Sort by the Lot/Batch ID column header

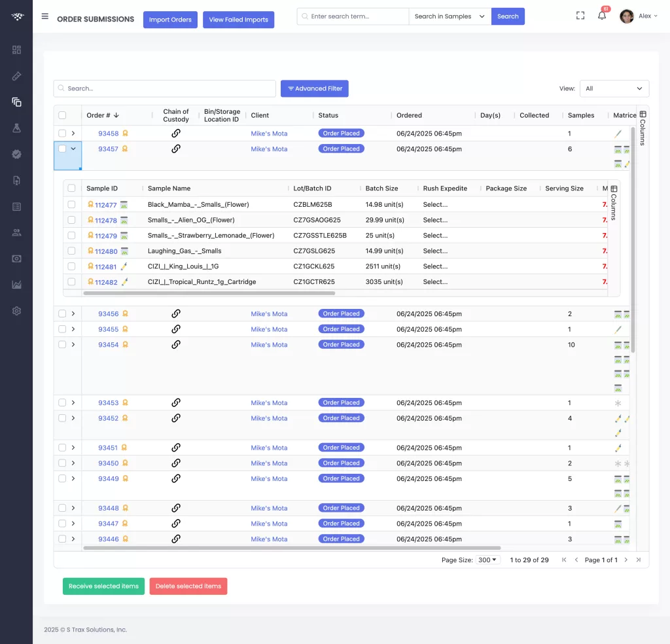point(312,188)
